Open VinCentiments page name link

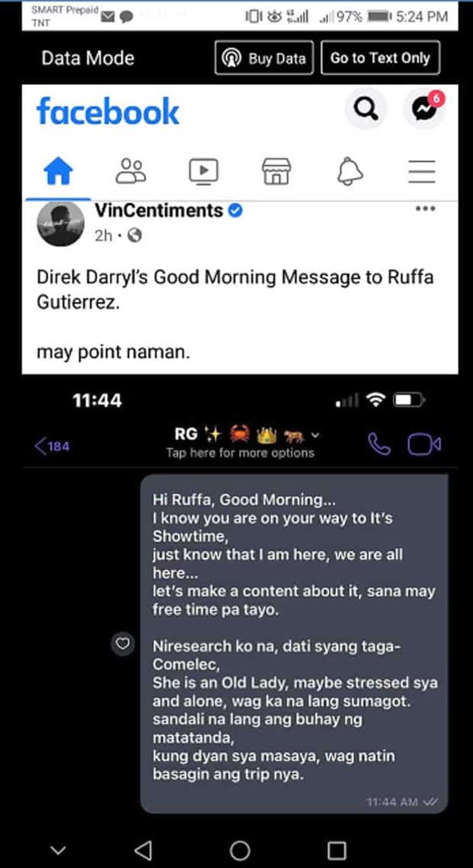(159, 210)
